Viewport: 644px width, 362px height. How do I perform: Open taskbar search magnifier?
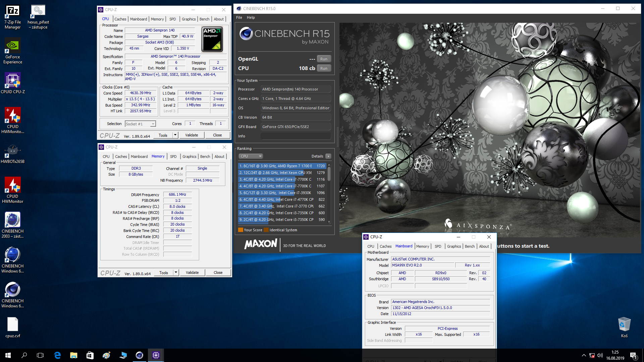24,355
